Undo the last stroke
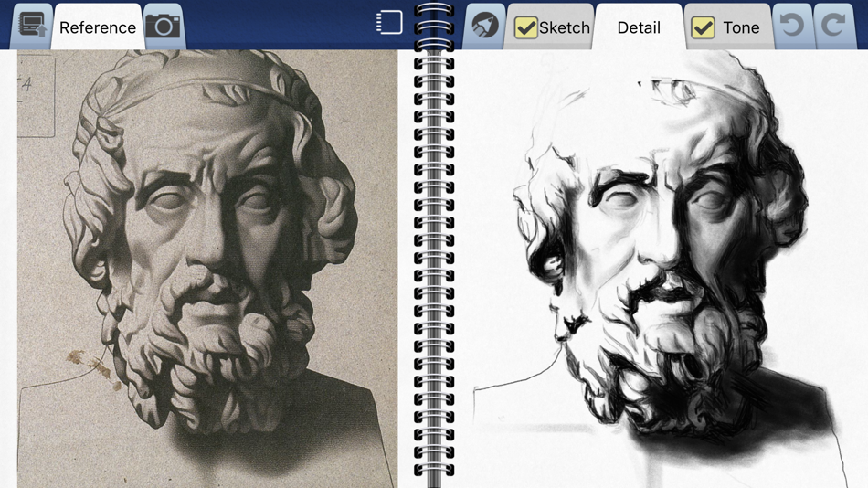Viewport: 868px width, 488px height. click(x=791, y=26)
